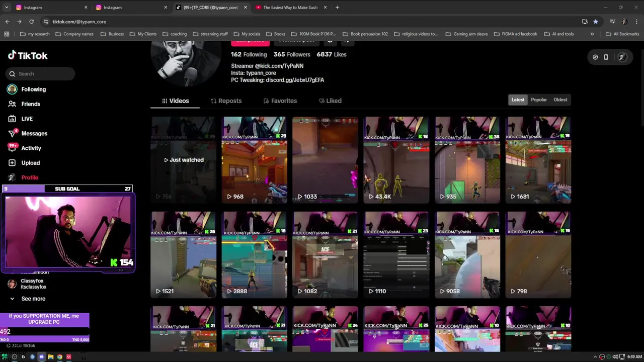644x362 pixels.
Task: Open Chrome profile avatar in toolbar
Action: (x=624, y=22)
